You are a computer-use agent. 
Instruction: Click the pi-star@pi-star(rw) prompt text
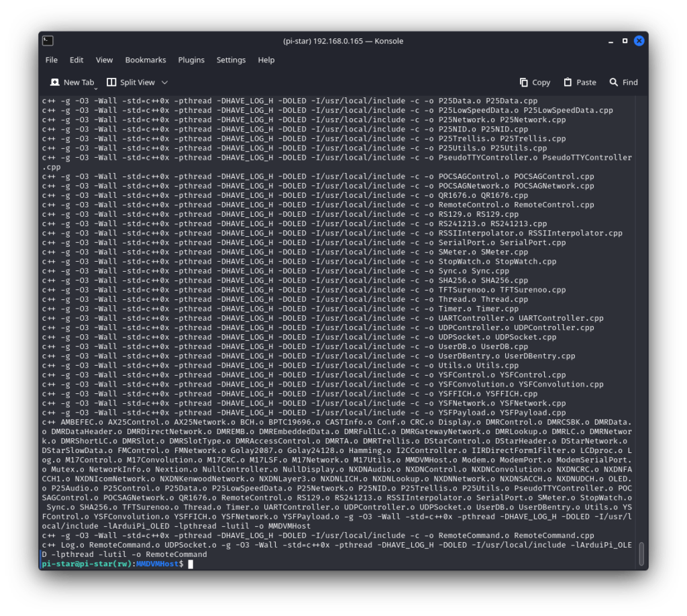pyautogui.click(x=87, y=564)
